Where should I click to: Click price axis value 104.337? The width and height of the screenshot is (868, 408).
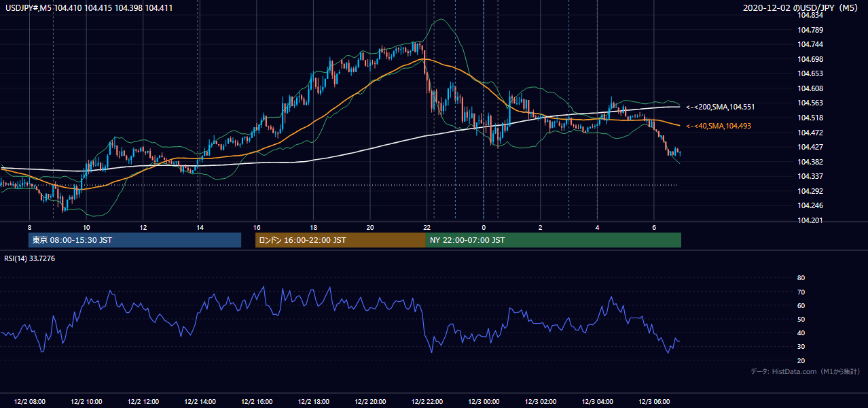810,177
